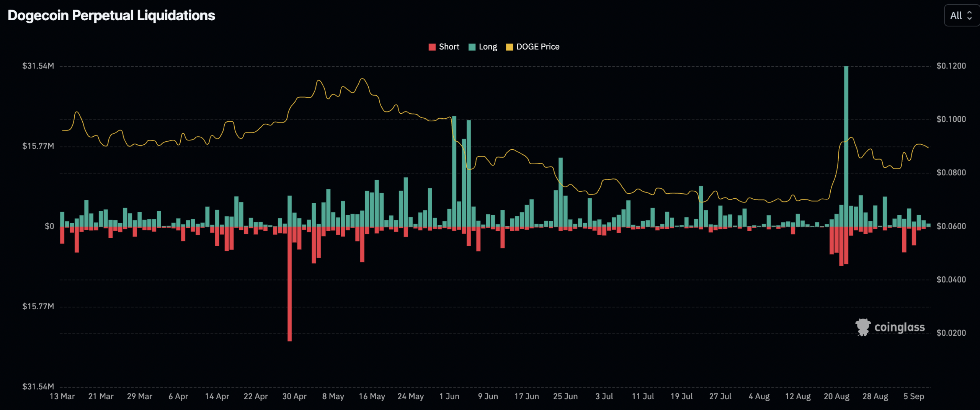Click the 16 May x-axis label

(372, 396)
